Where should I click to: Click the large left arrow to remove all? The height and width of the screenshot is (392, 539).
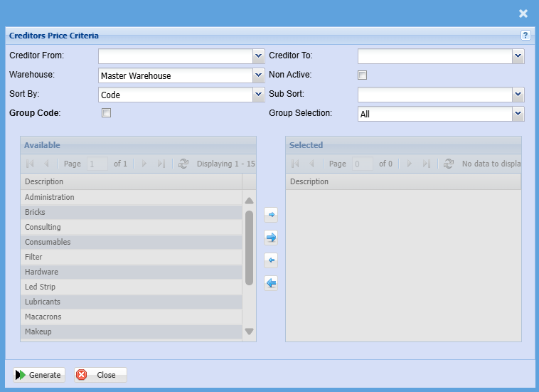pos(271,283)
